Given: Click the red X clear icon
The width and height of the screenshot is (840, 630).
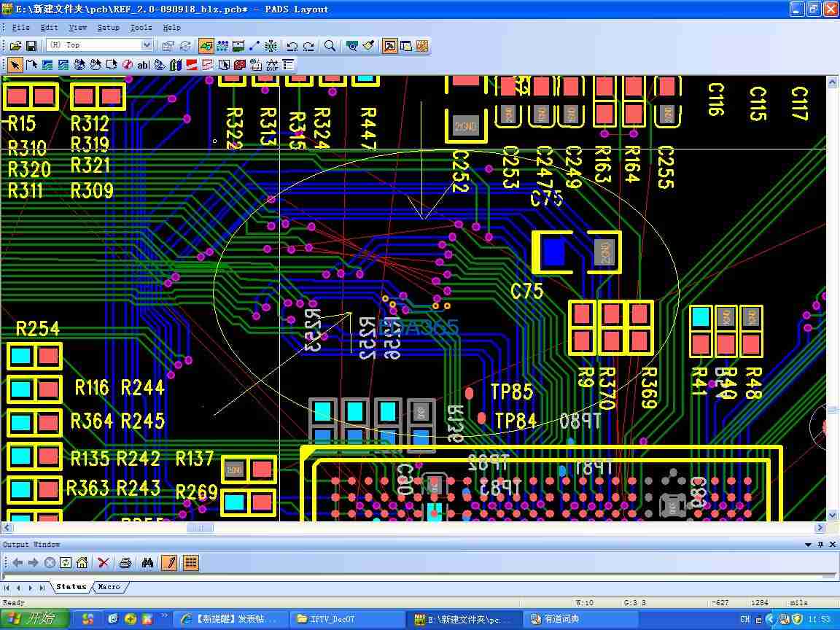Looking at the screenshot, I should [104, 563].
